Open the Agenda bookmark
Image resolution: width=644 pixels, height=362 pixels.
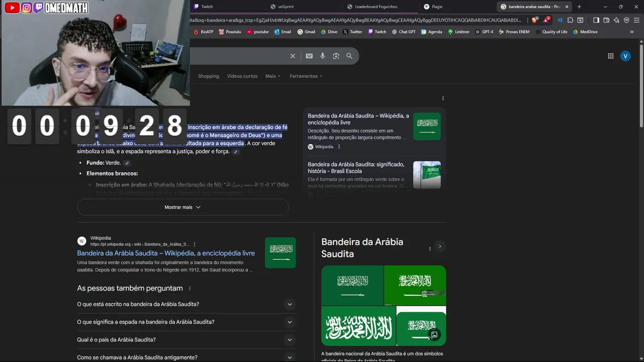click(432, 32)
